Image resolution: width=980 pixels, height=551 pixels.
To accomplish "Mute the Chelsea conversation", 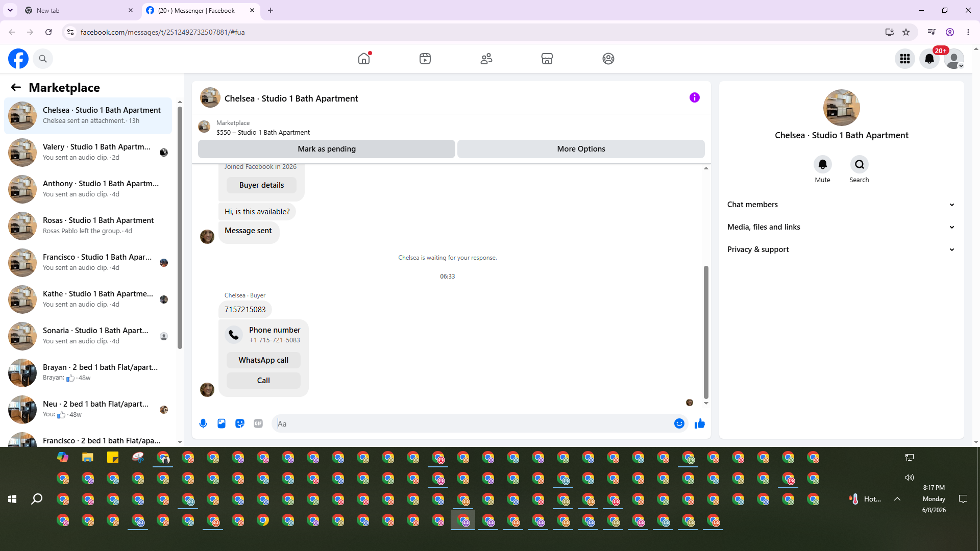I will (x=823, y=164).
